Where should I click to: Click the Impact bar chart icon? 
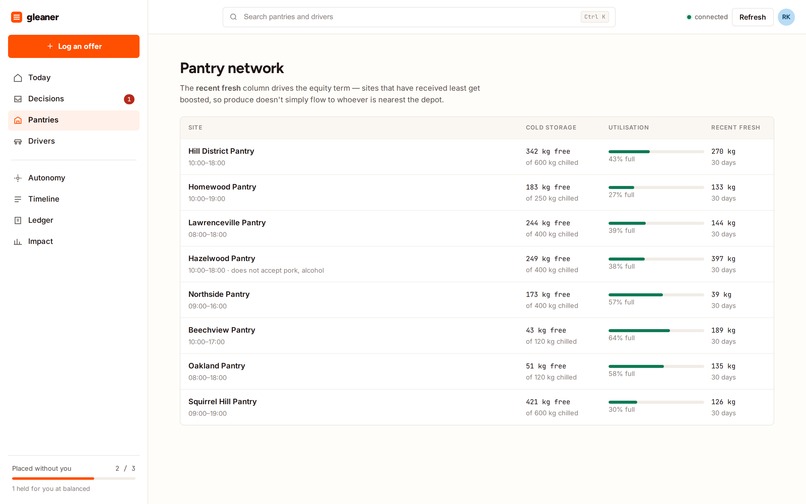[x=17, y=241]
